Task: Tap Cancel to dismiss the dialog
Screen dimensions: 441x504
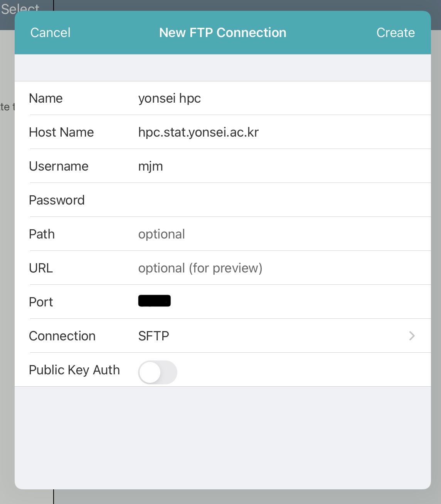Action: 50,33
